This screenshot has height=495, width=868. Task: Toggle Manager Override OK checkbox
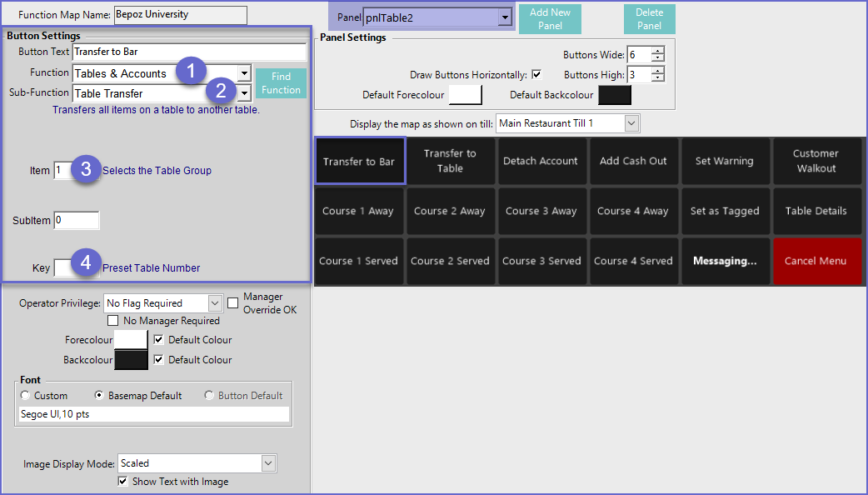(x=233, y=302)
